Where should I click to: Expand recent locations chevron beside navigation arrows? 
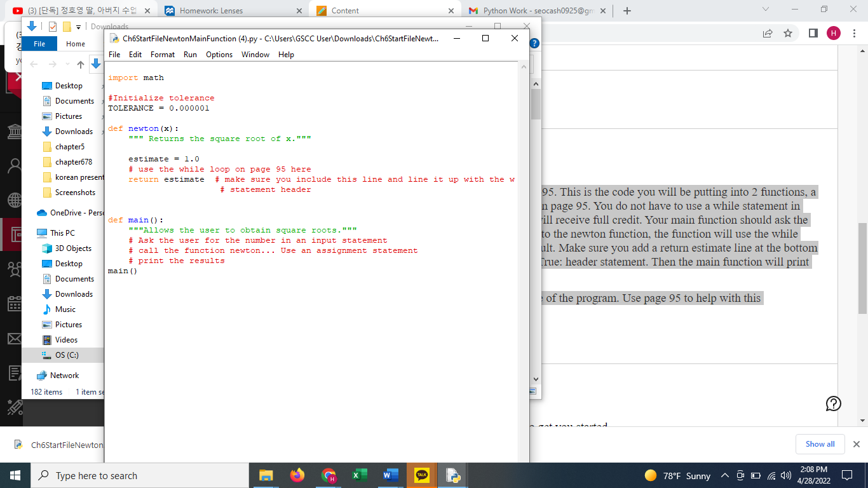[x=67, y=64]
